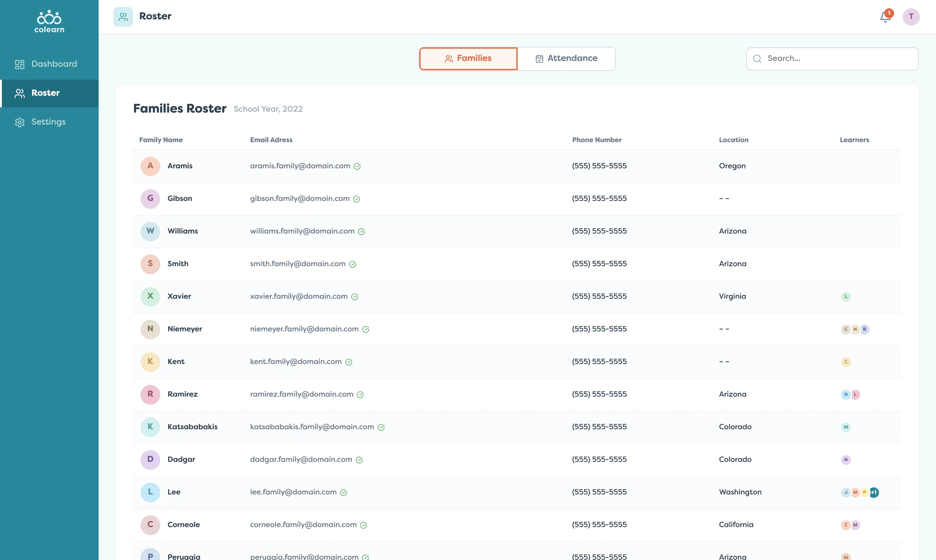The image size is (936, 560).
Task: Open Settings from the sidebar
Action: pos(49,122)
